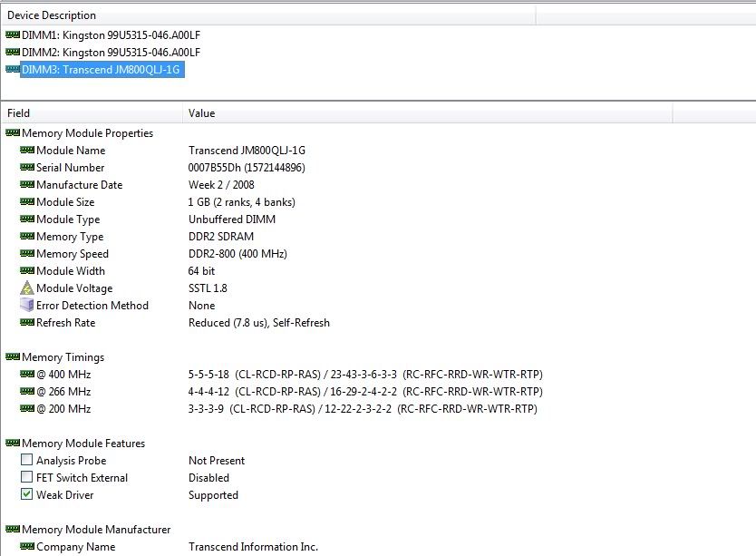Screen dimensions: 756x556
Task: Click the @ 400 MHz field label
Action: coord(63,375)
